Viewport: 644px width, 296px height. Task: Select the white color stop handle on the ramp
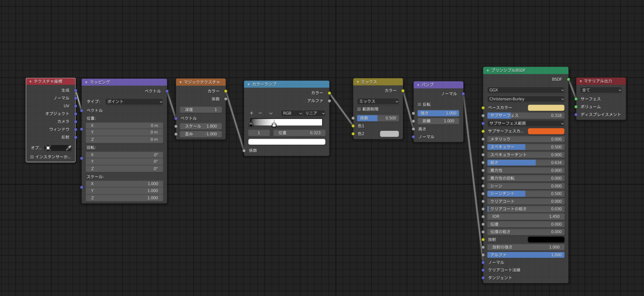point(274,124)
